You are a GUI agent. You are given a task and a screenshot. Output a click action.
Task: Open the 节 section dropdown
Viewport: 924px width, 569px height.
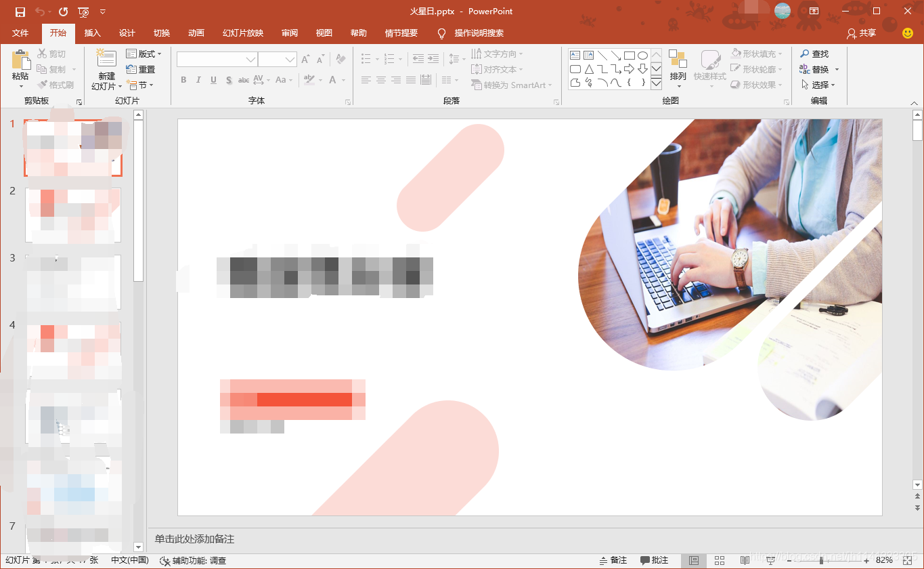click(x=140, y=85)
